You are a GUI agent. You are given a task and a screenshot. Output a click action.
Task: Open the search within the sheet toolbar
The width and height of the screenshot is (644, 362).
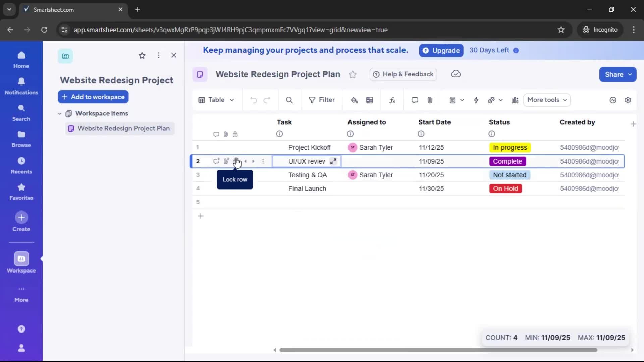[x=289, y=100]
